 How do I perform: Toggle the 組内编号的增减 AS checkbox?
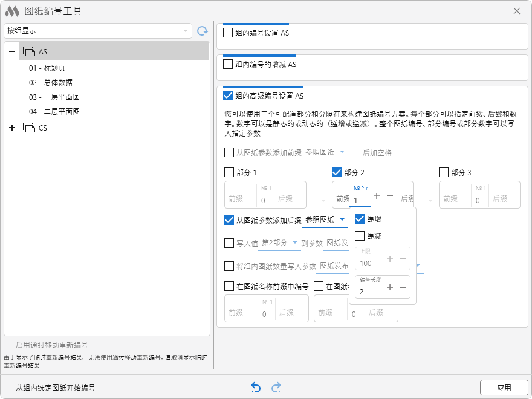click(228, 64)
